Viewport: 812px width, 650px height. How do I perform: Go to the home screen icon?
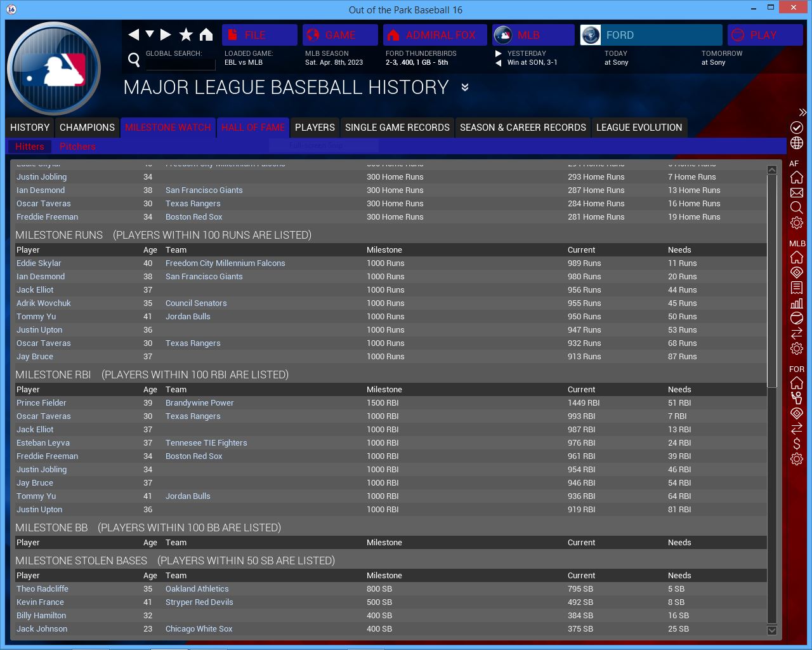tap(206, 35)
